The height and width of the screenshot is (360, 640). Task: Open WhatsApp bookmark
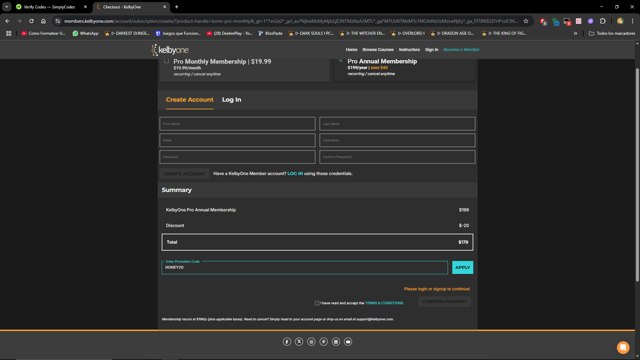click(x=85, y=33)
